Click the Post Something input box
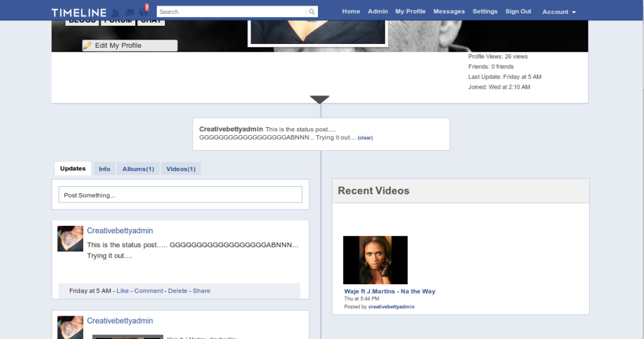The image size is (644, 339). [180, 194]
